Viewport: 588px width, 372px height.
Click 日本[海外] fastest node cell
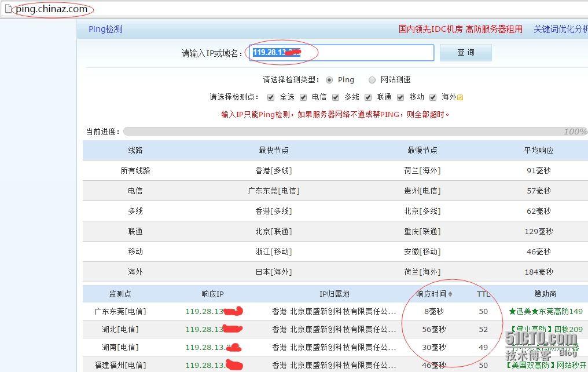coord(274,272)
